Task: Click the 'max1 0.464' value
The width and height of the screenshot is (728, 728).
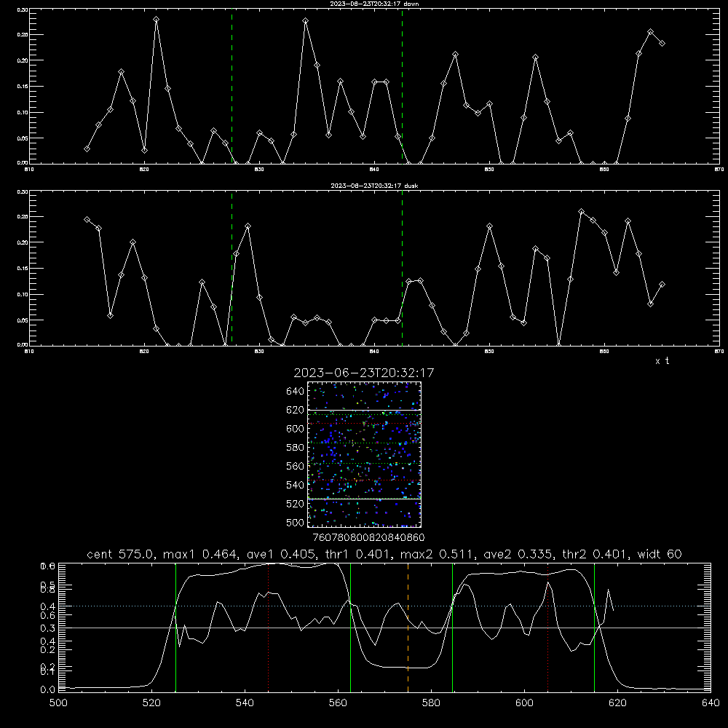Action: point(201,554)
